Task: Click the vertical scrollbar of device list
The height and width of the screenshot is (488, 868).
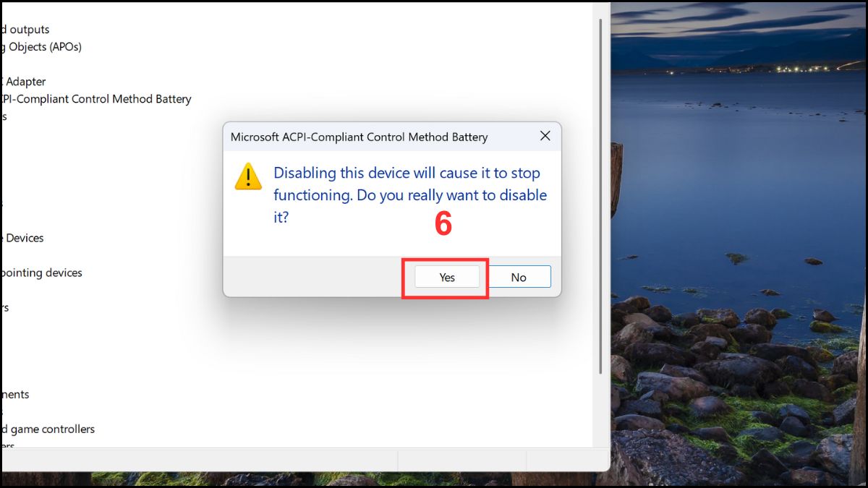Action: pos(600,195)
